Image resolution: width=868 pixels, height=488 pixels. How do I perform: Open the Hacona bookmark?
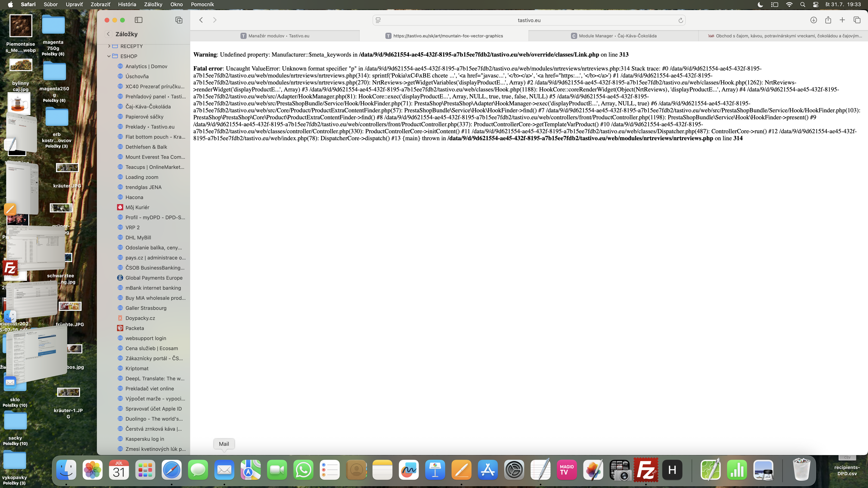[x=134, y=197]
